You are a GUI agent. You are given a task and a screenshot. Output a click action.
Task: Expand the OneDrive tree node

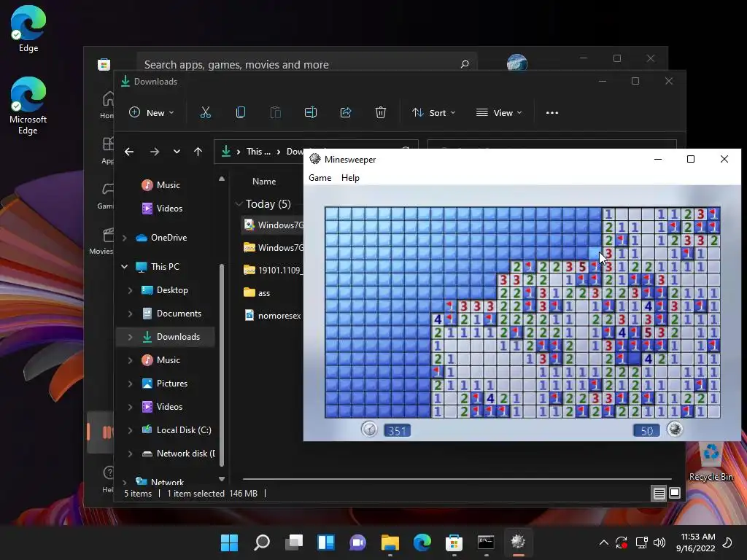(x=124, y=238)
